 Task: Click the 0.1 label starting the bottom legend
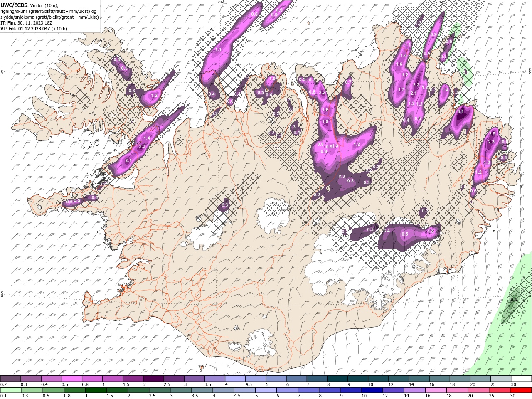click(x=3, y=396)
